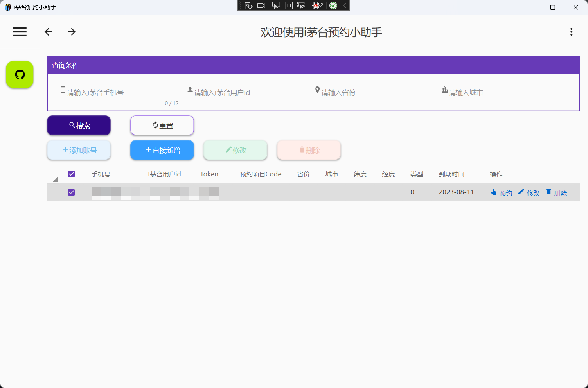Open the green GitHub icon button

coord(20,74)
